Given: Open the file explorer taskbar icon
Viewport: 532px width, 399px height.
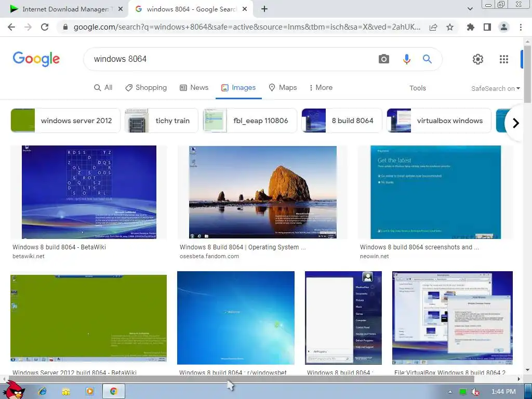Looking at the screenshot, I should coord(66,392).
